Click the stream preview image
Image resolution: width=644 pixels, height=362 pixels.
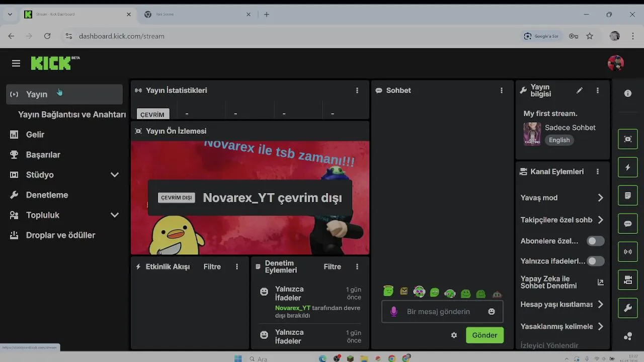[x=250, y=198]
